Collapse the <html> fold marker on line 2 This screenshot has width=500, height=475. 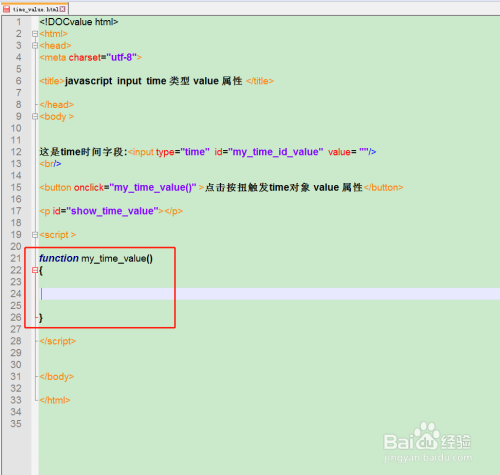point(35,34)
